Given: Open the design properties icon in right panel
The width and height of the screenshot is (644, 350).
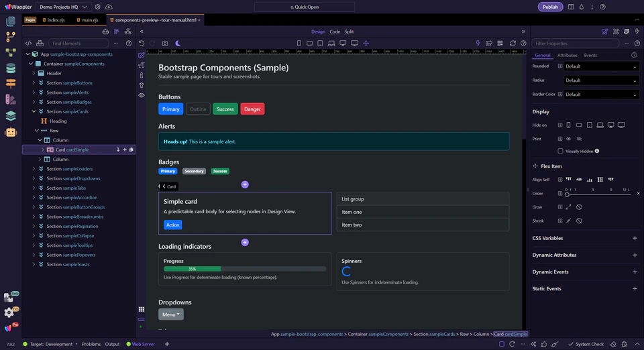Looking at the screenshot, I should pyautogui.click(x=605, y=32).
